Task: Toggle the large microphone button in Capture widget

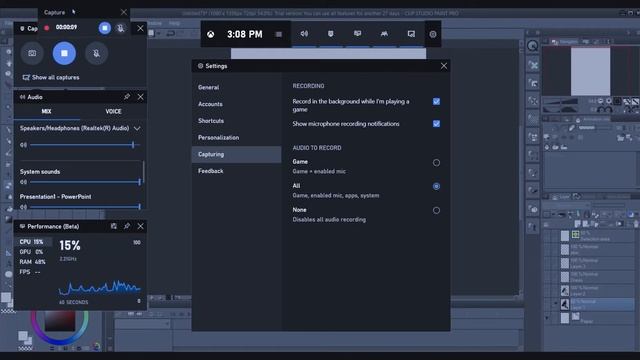Action: coord(96,53)
